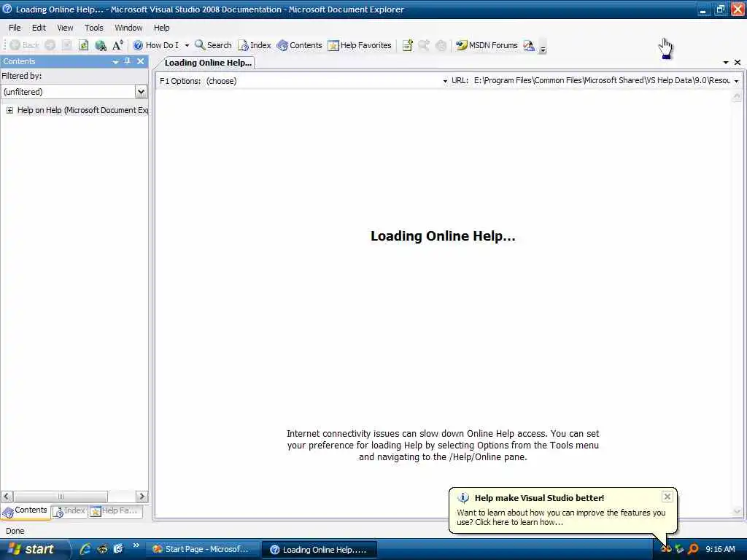The width and height of the screenshot is (747, 560).
Task: Open the Contents panel window position dropdown
Action: [115, 61]
